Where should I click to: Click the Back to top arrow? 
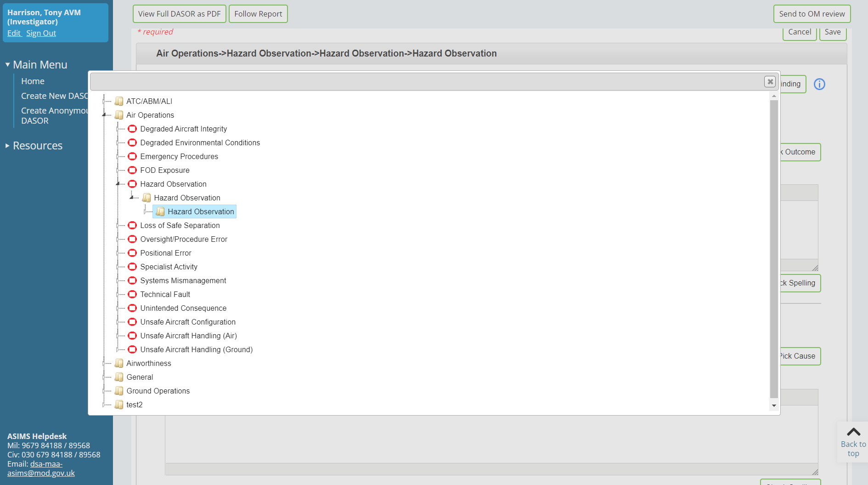(x=853, y=433)
